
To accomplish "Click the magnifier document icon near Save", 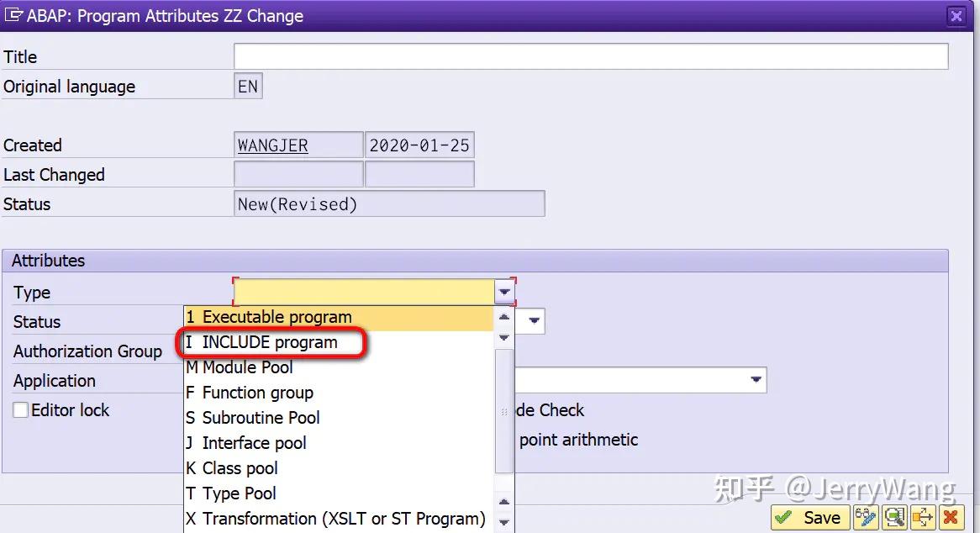I will click(893, 518).
